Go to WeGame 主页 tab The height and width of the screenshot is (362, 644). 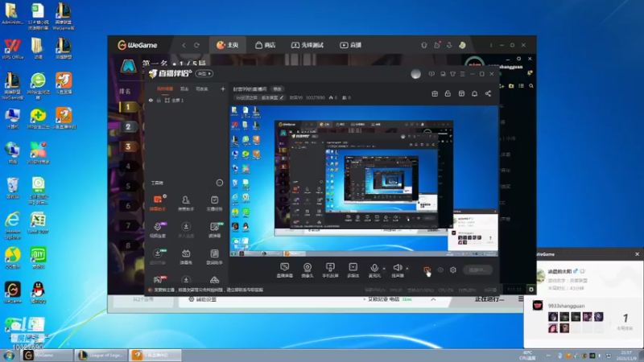point(227,45)
